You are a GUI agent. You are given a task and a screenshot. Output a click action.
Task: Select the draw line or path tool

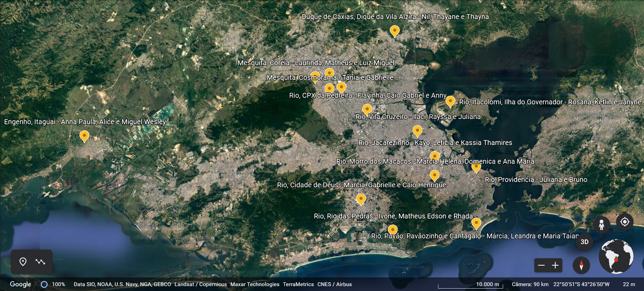(40, 262)
